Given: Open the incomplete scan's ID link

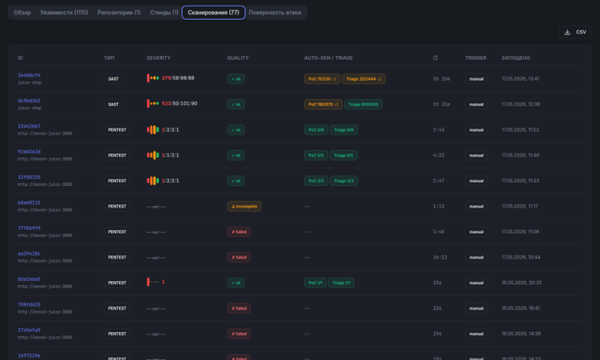Looking at the screenshot, I should [x=29, y=203].
